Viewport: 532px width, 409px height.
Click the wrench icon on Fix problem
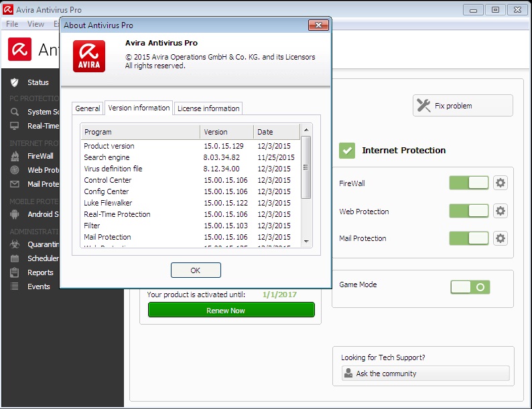click(x=423, y=105)
